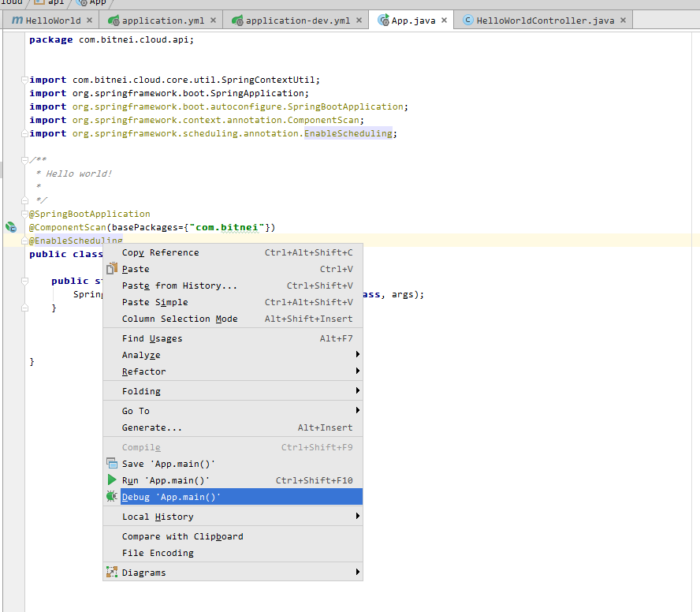The width and height of the screenshot is (700, 612).
Task: Click the SpringApplication import line
Action: (x=169, y=93)
